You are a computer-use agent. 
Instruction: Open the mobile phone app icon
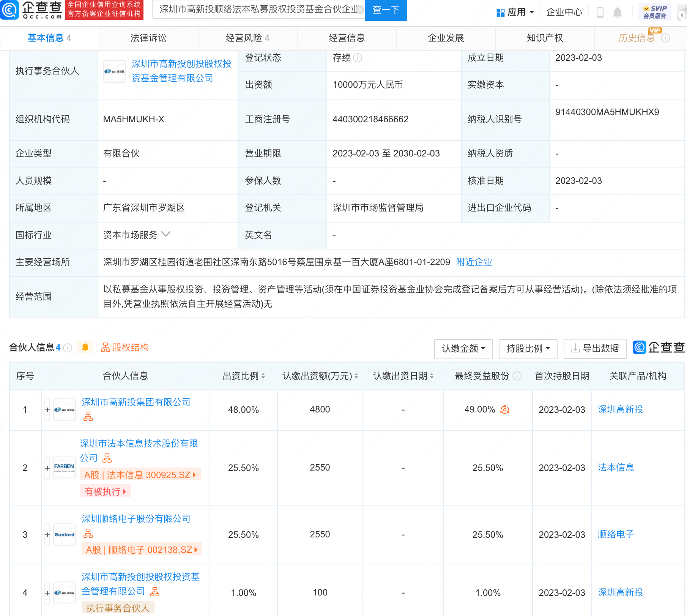coord(600,12)
